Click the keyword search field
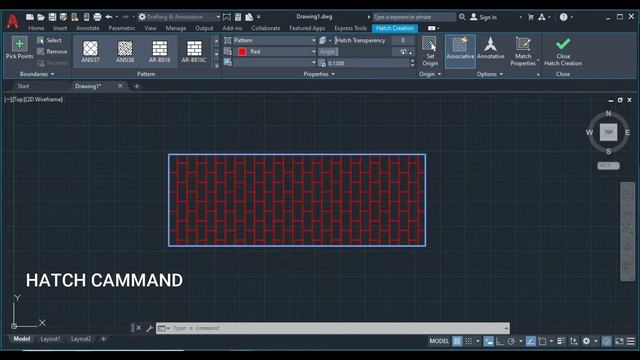 [x=414, y=17]
